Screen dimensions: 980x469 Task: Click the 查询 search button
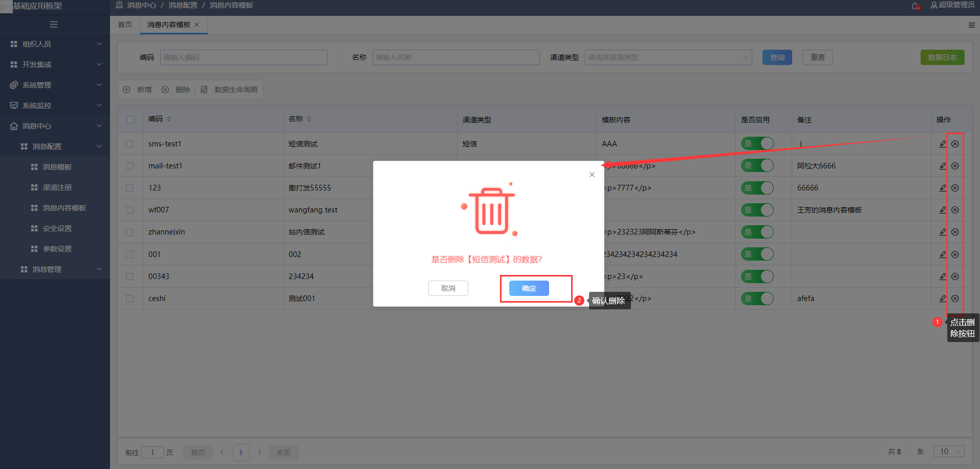(777, 57)
